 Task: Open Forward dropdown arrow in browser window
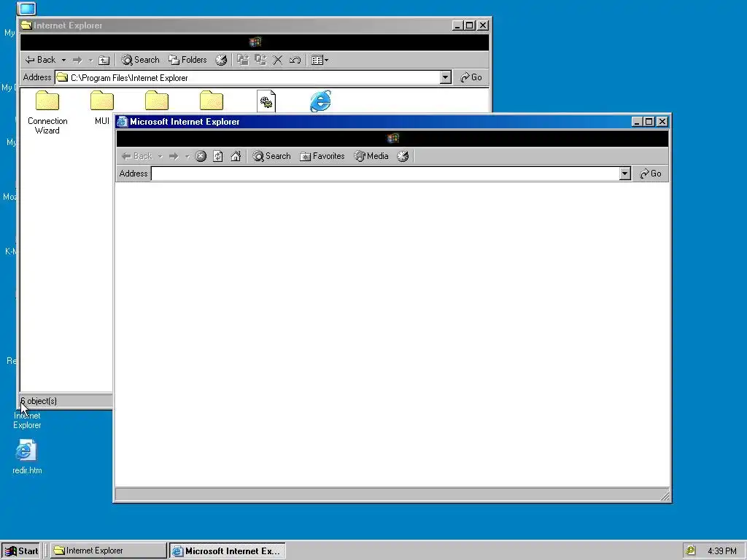click(187, 156)
